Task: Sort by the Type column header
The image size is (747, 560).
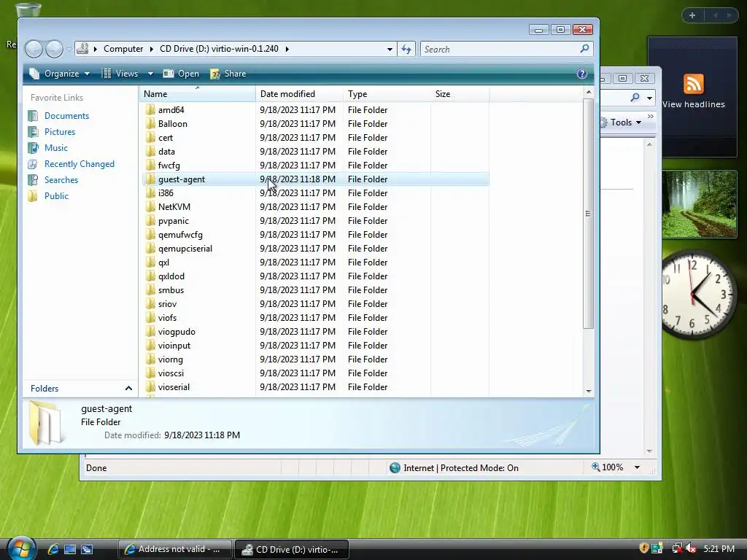Action: click(x=387, y=94)
